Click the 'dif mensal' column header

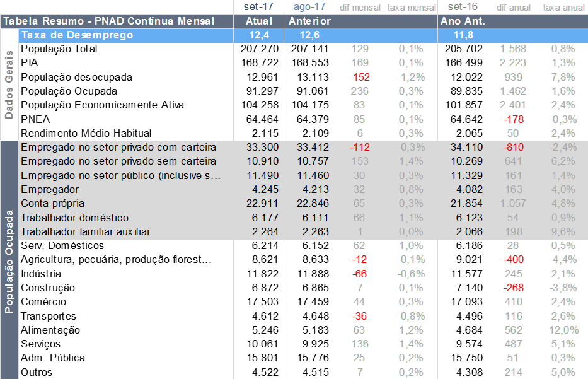(360, 8)
